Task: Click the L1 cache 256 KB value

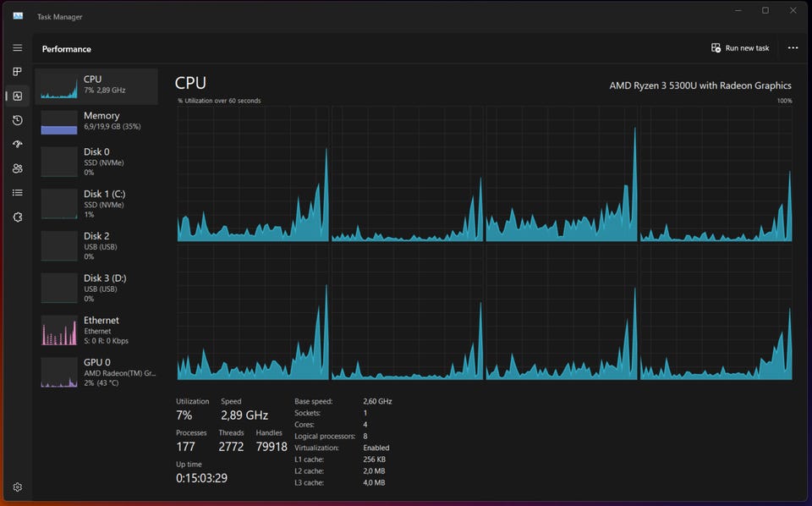Action: pos(375,459)
